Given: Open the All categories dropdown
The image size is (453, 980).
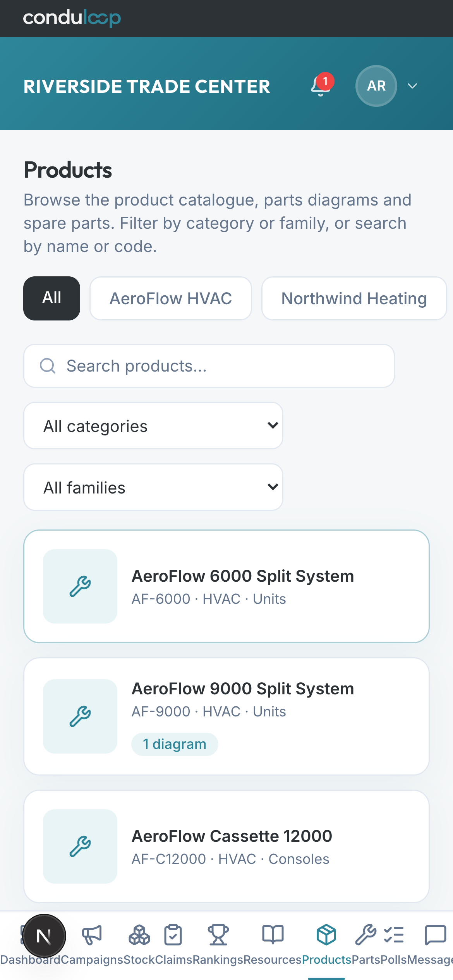Looking at the screenshot, I should 153,426.
